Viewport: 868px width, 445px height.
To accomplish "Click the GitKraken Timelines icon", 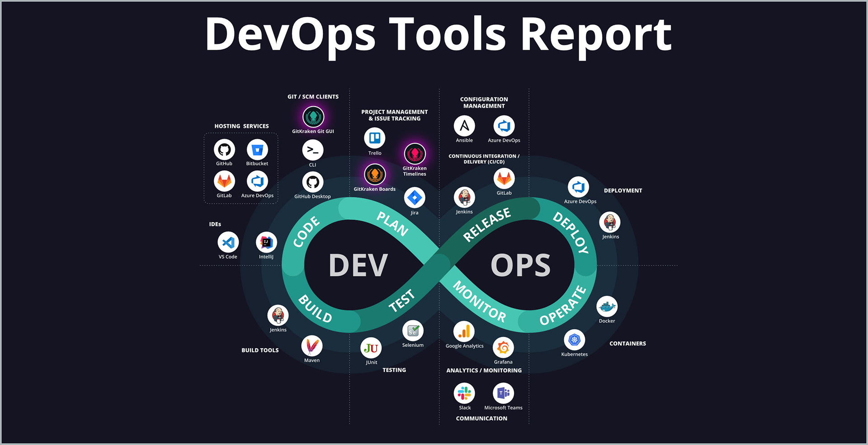I will click(x=415, y=154).
